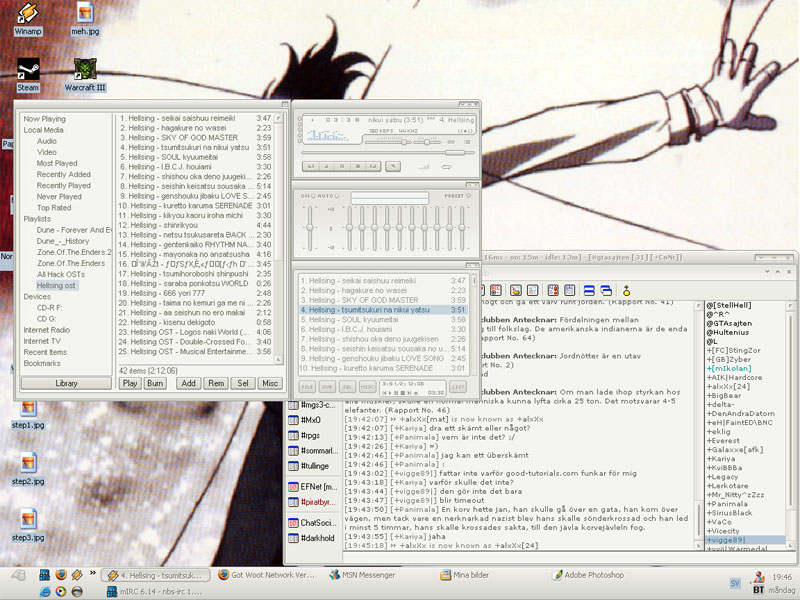Viewport: 800px width, 600px height.
Task: Click the Library button at the bottom left
Action: point(66,383)
